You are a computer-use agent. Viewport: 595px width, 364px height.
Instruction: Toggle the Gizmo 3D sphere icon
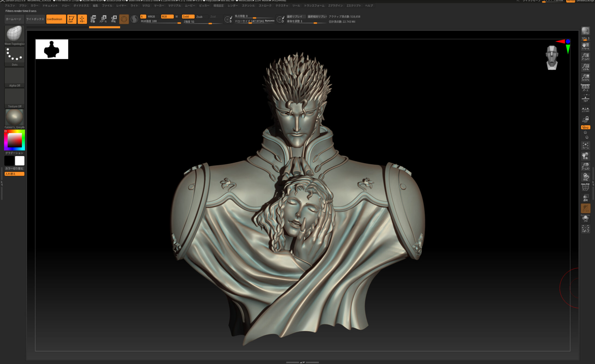pos(124,19)
